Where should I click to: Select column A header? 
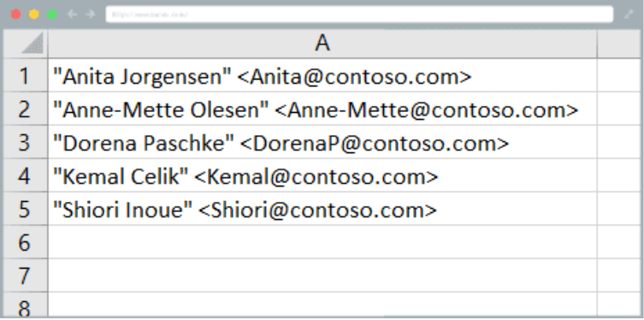pyautogui.click(x=322, y=44)
